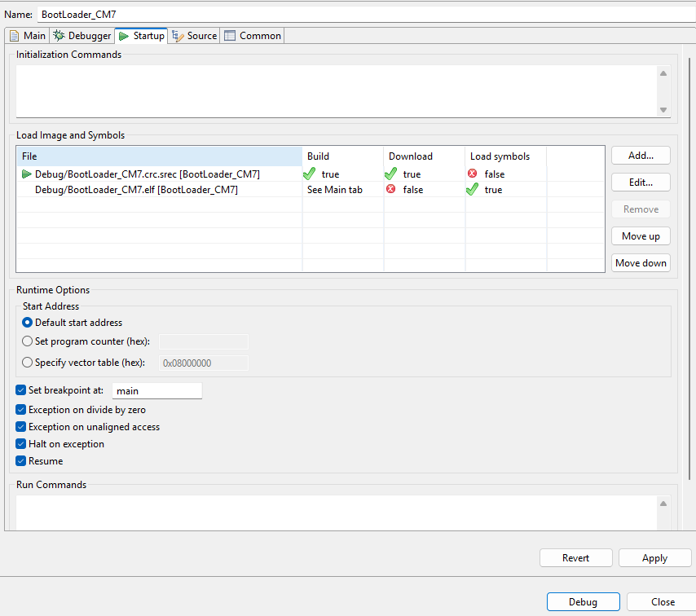Click Edit... button
Image resolution: width=696 pixels, height=616 pixels.
pyautogui.click(x=641, y=183)
